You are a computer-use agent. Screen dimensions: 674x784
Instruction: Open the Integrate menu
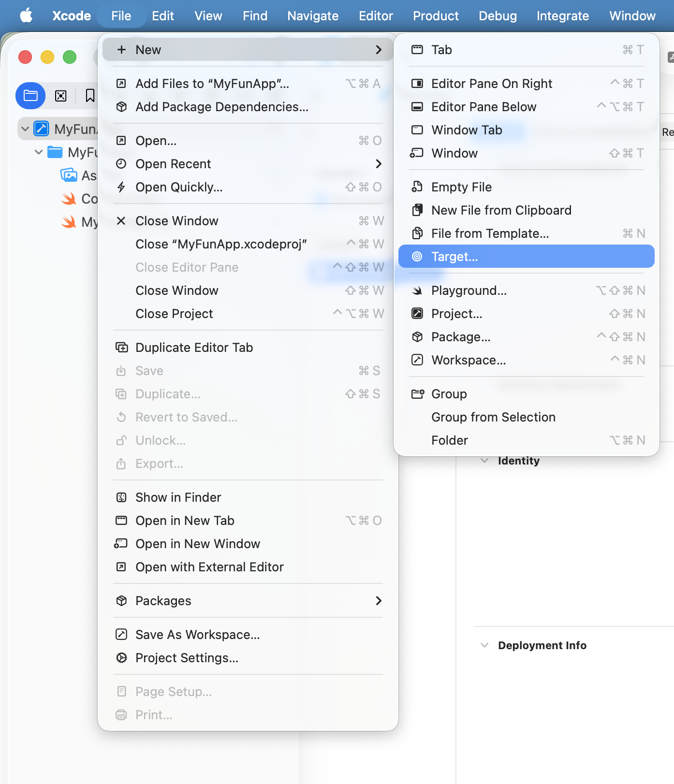(x=563, y=16)
